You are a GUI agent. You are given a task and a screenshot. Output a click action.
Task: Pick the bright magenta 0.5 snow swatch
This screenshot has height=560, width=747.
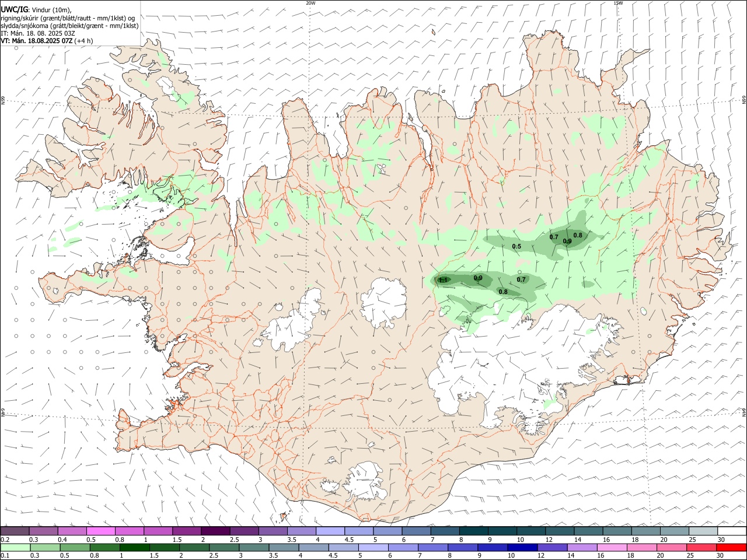[x=100, y=531]
